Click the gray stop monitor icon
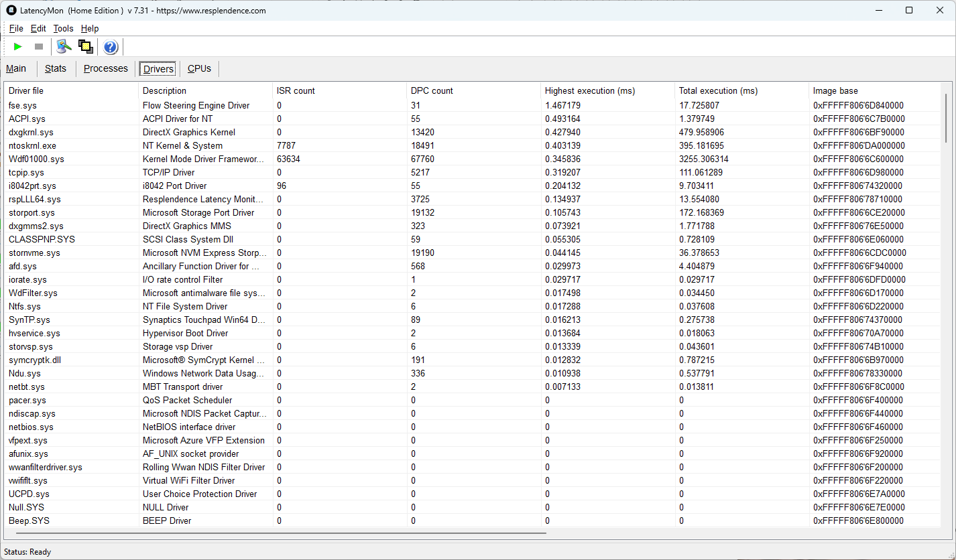This screenshot has height=560, width=956. pyautogui.click(x=39, y=46)
